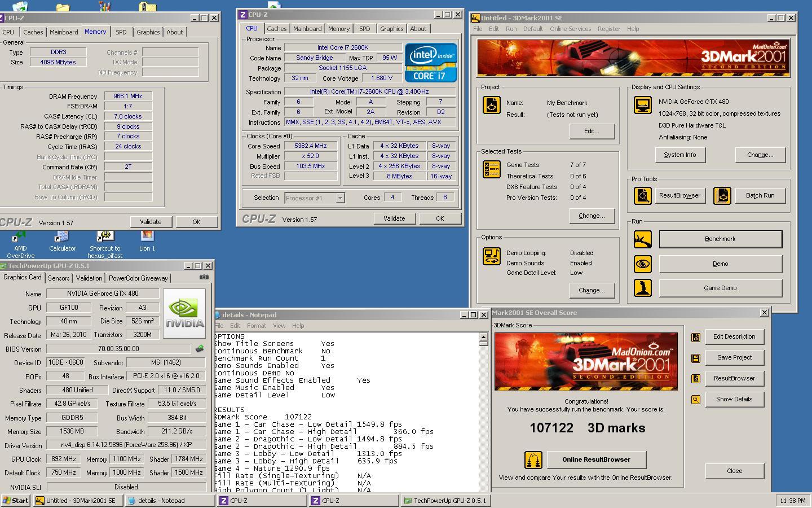Viewport: 812px width, 508px height.
Task: Open the Mainboard tab in CPU-Z CPU window
Action: click(307, 29)
